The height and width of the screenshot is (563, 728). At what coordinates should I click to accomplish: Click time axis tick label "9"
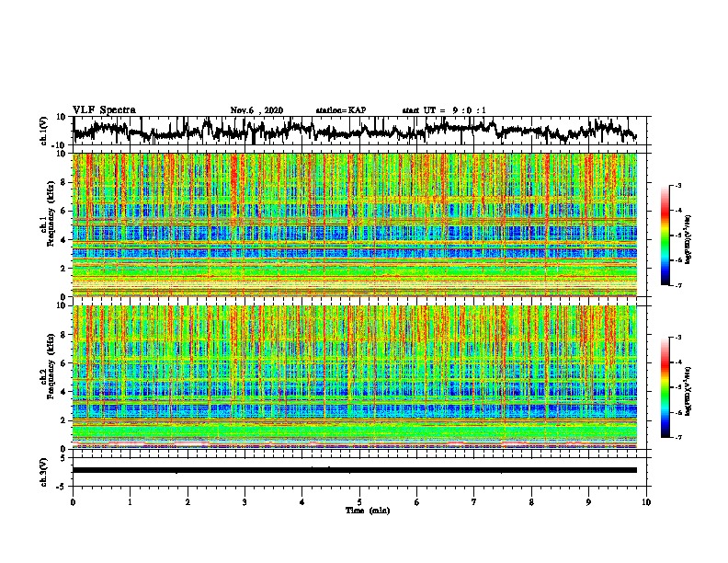pos(588,502)
